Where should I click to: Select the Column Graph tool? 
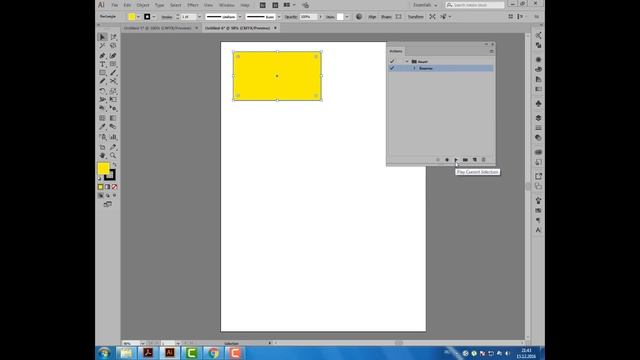coord(113,137)
